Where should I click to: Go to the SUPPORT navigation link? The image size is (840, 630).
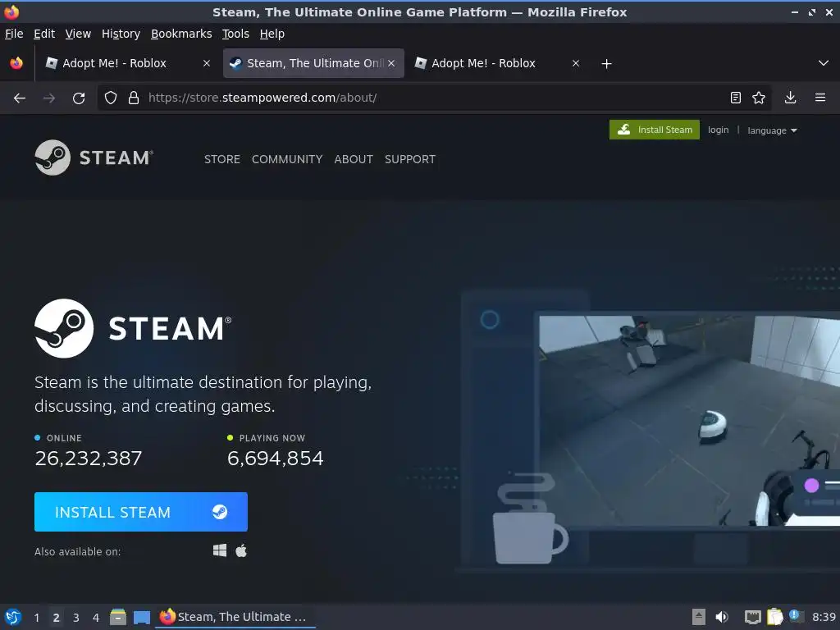(410, 159)
